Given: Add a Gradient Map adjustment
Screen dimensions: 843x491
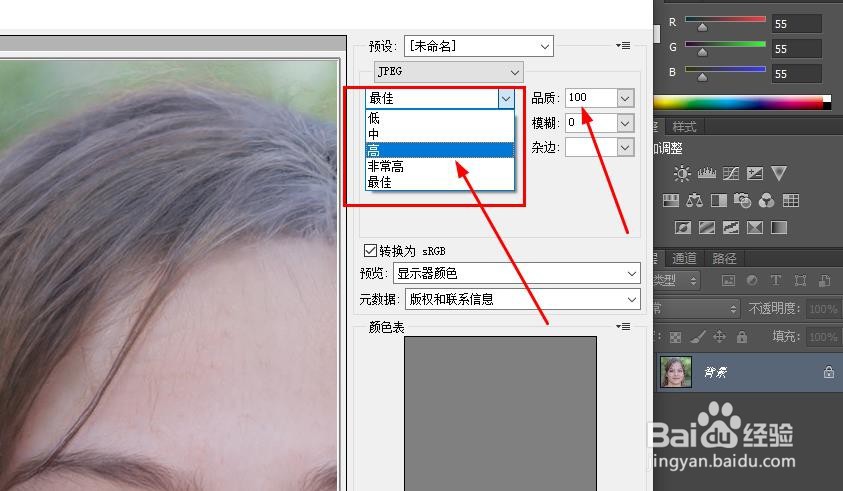Looking at the screenshot, I should coord(778,227).
